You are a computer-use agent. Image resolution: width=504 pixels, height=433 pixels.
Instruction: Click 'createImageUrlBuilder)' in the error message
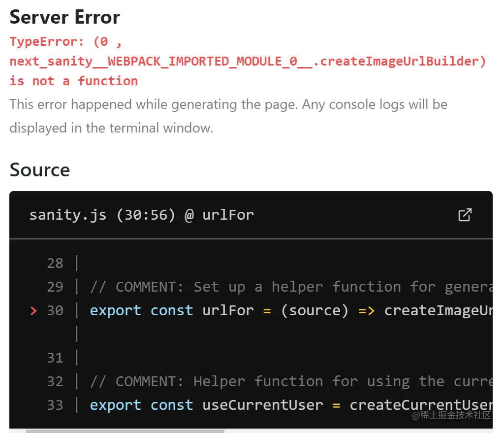[x=403, y=62]
